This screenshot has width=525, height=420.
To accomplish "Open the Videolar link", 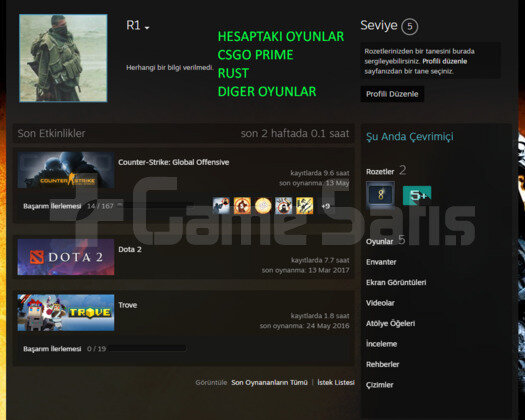I will point(380,303).
